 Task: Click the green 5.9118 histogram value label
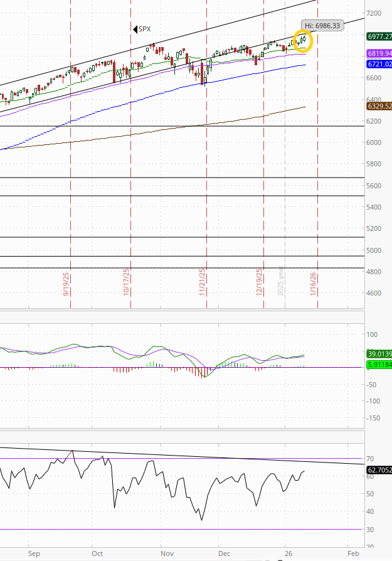pyautogui.click(x=379, y=365)
